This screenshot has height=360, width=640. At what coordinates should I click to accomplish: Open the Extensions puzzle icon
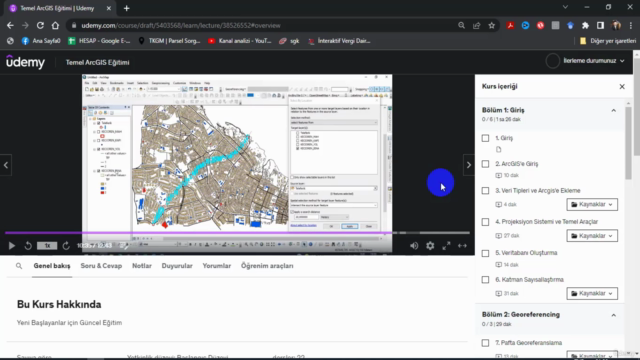tap(585, 25)
